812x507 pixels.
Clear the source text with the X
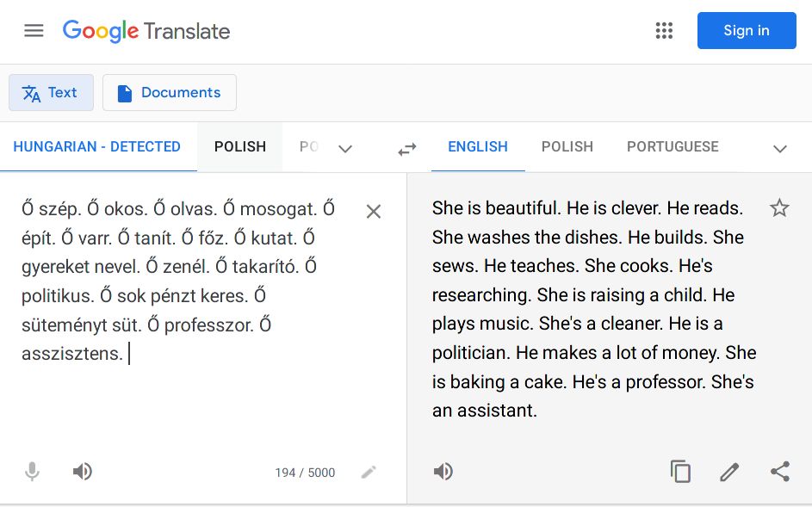click(x=373, y=211)
